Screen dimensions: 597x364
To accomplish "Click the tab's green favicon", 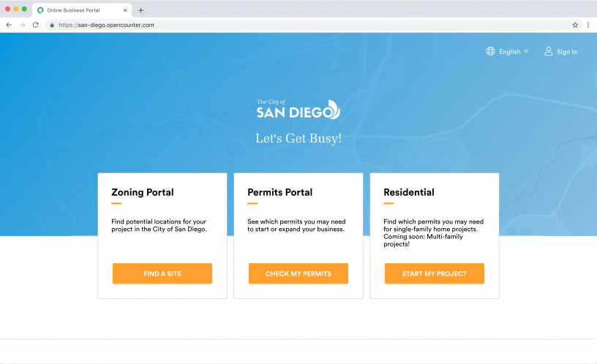I will pos(40,10).
